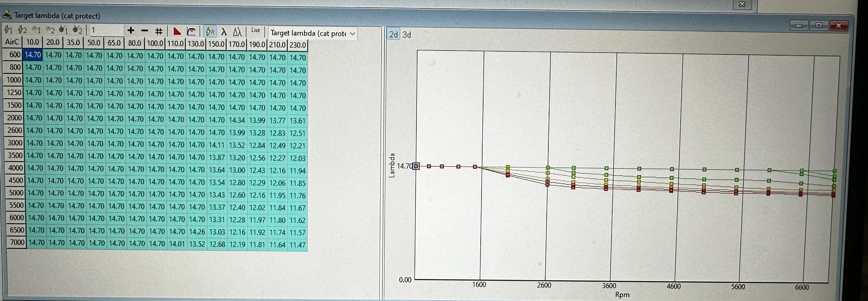Select the 2d graph tab
The image size is (868, 301).
pyautogui.click(x=393, y=34)
